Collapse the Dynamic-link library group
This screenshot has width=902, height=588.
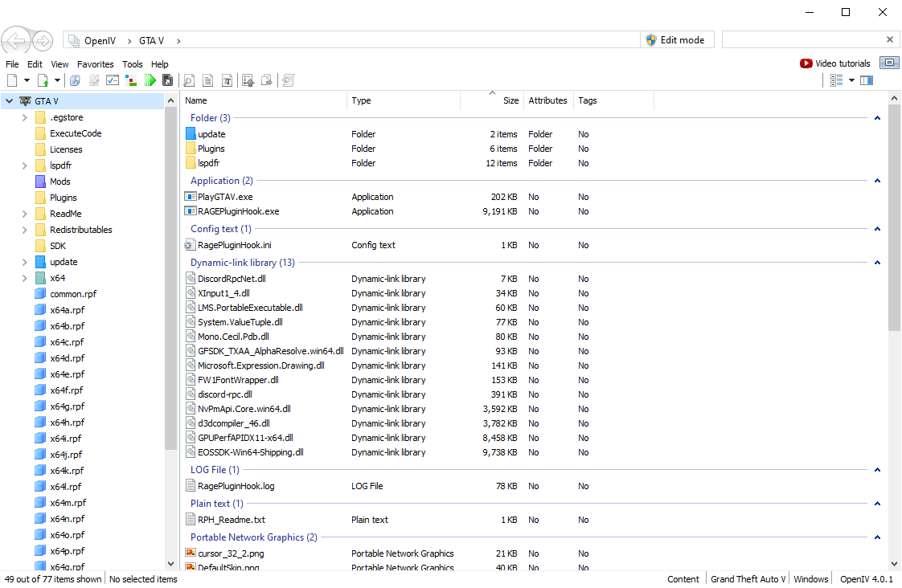pos(877,263)
